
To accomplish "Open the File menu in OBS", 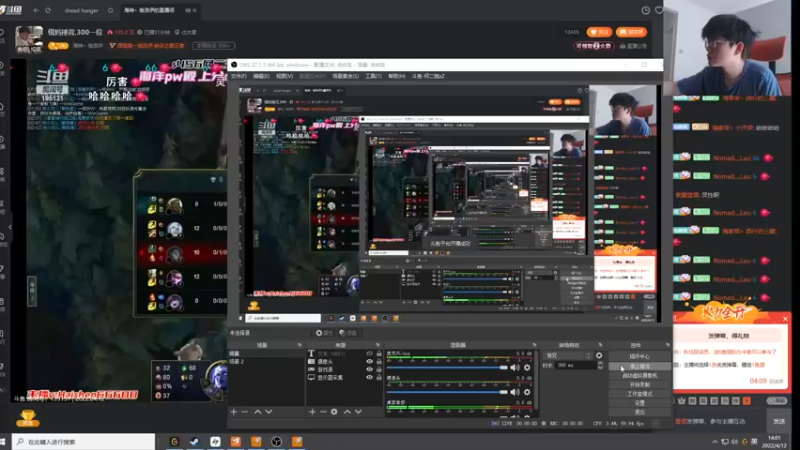I will 238,76.
